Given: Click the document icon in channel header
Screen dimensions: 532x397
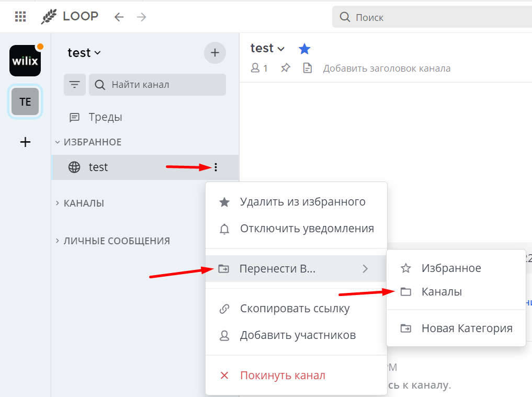Looking at the screenshot, I should [307, 67].
